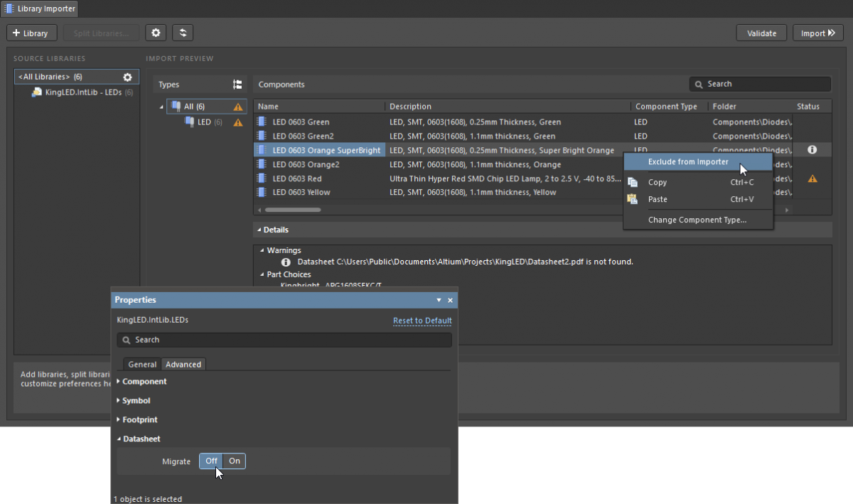This screenshot has width=853, height=504.
Task: Set Datasheet Migrate to Off
Action: 212,461
